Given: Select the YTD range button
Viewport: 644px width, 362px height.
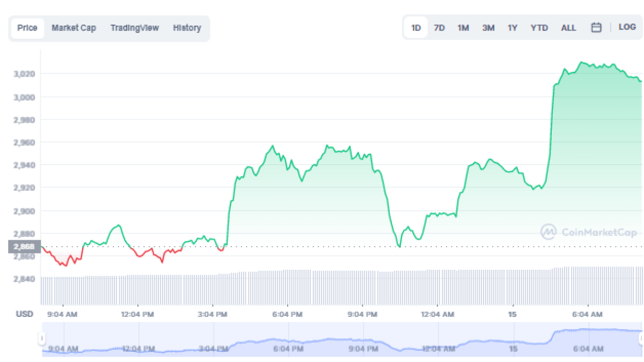Looking at the screenshot, I should coord(539,28).
